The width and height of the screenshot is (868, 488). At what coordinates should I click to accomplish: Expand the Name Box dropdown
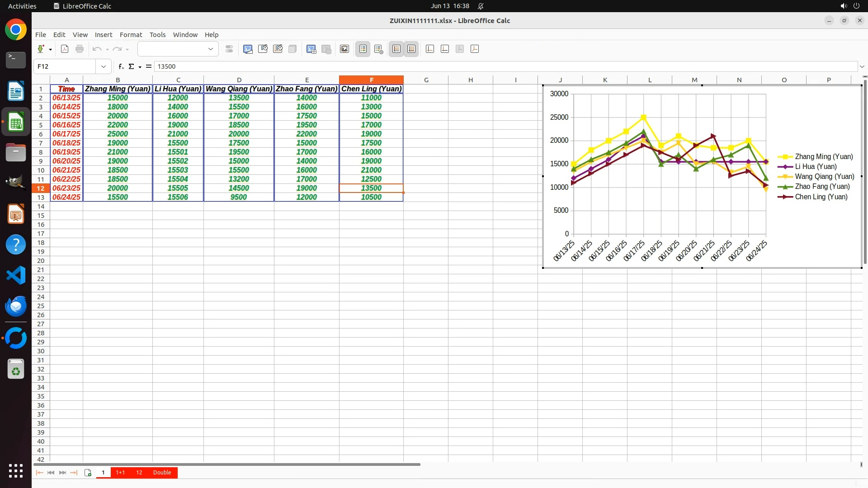pos(104,66)
